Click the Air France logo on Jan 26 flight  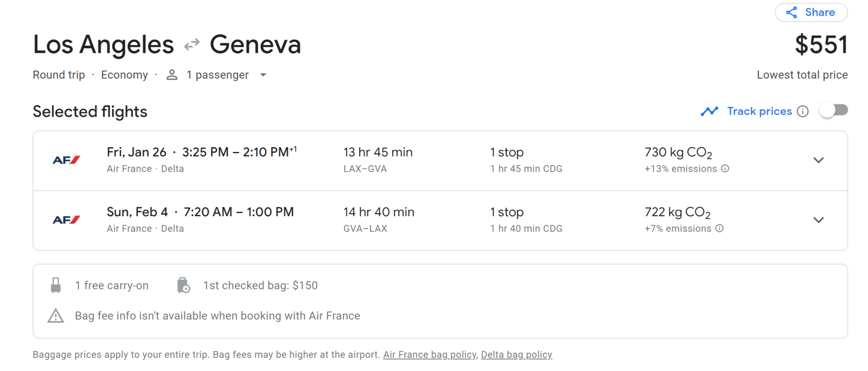point(66,160)
